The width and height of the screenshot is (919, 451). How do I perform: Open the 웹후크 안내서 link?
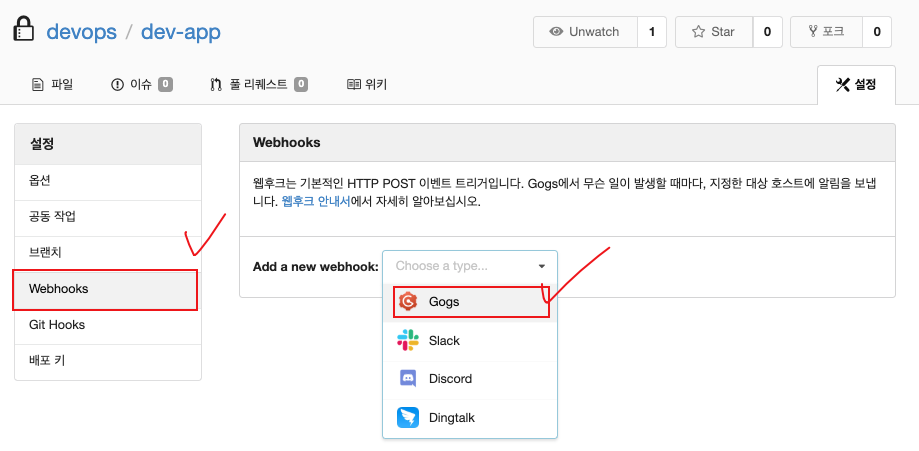point(316,202)
